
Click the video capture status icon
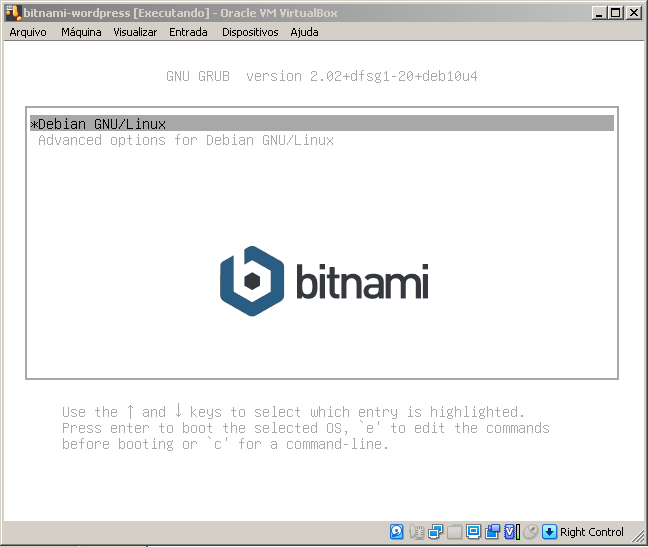[x=492, y=532]
